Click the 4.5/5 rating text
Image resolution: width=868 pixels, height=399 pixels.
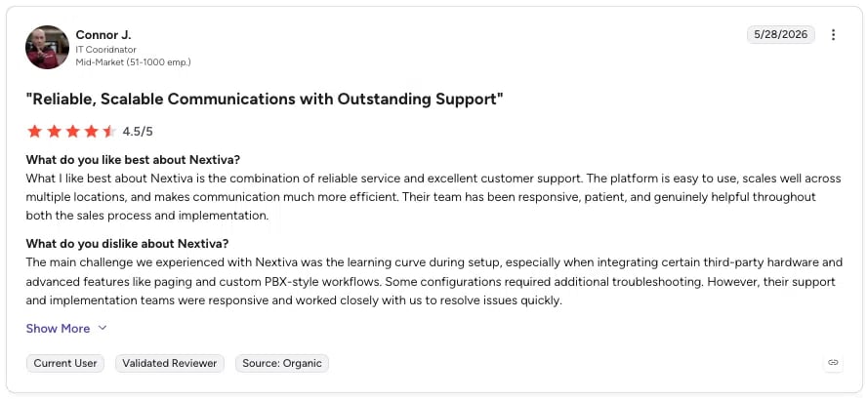[x=138, y=132]
